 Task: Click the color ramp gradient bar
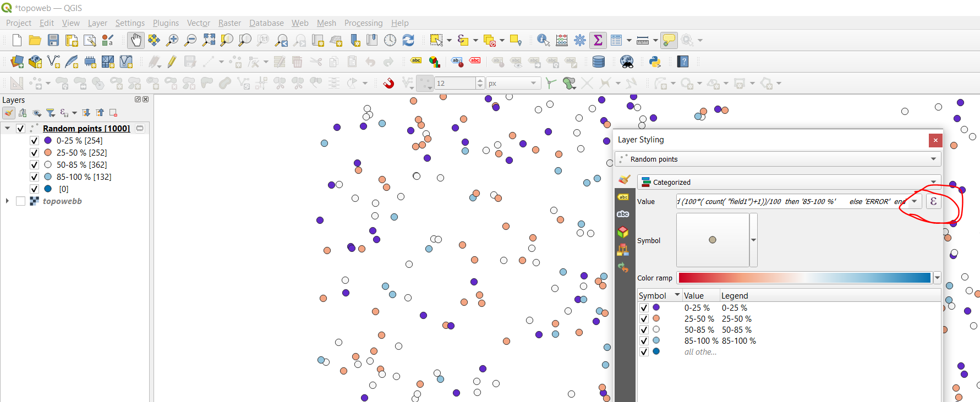(804, 278)
